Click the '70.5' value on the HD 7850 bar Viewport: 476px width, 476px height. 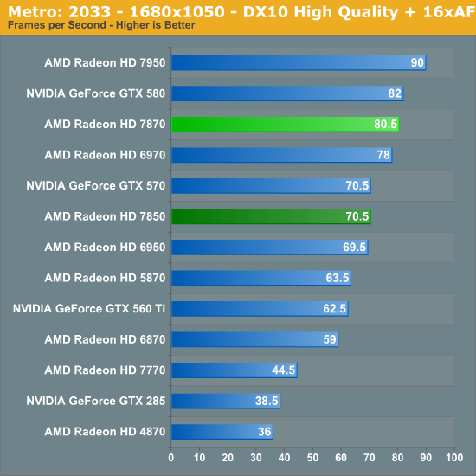tap(357, 216)
